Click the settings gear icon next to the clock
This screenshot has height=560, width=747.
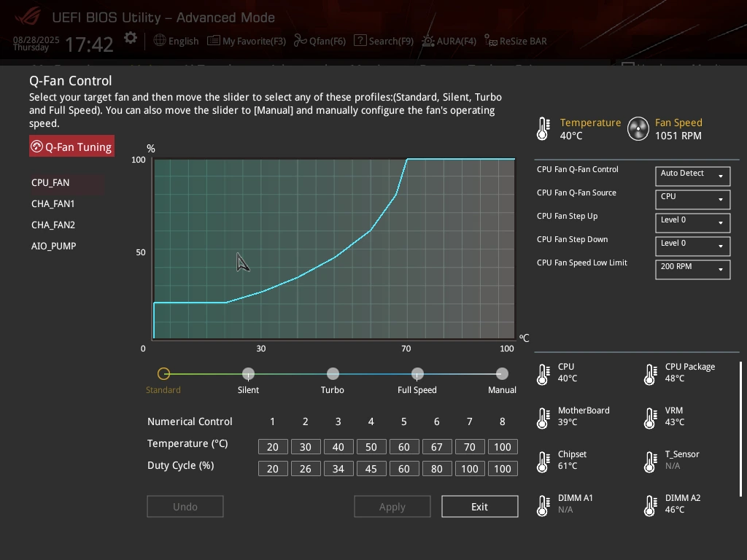[131, 38]
